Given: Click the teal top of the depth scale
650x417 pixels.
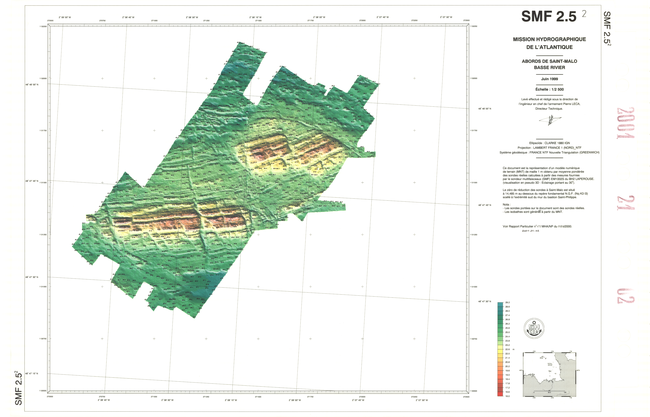Looking at the screenshot, I should pyautogui.click(x=501, y=305).
